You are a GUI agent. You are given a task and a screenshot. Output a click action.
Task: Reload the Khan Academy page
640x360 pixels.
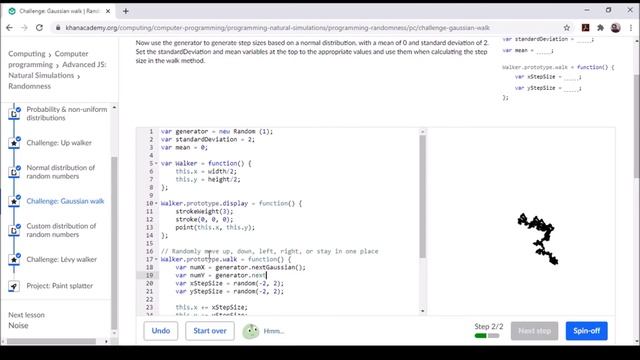[x=39, y=28]
